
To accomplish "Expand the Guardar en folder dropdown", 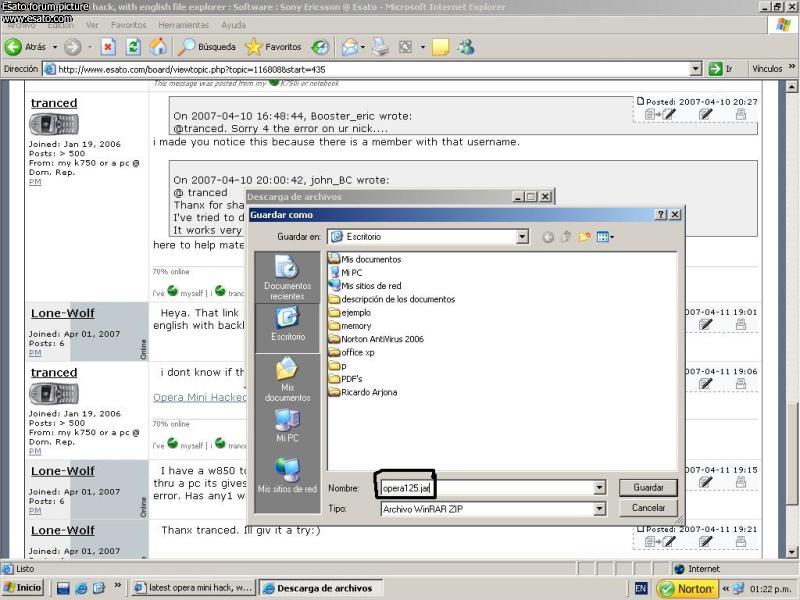I will 521,237.
